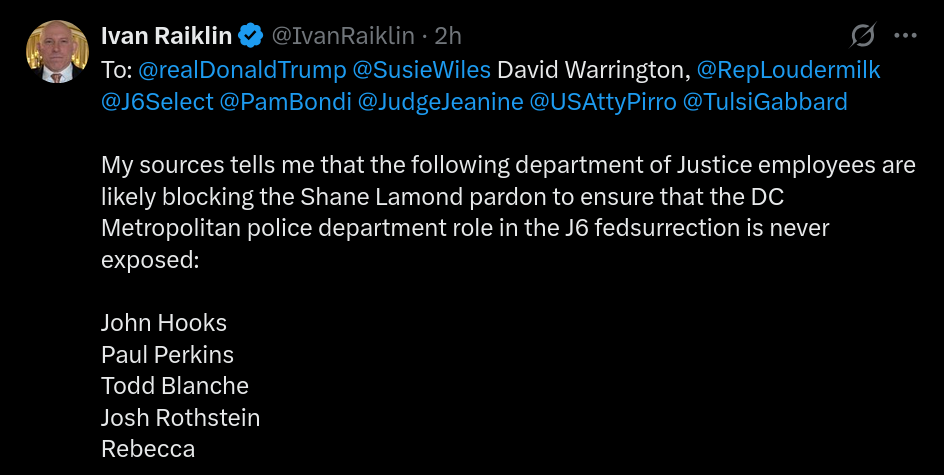Visit the @SusieWiles mentioned profile
The height and width of the screenshot is (475, 944).
click(x=415, y=71)
